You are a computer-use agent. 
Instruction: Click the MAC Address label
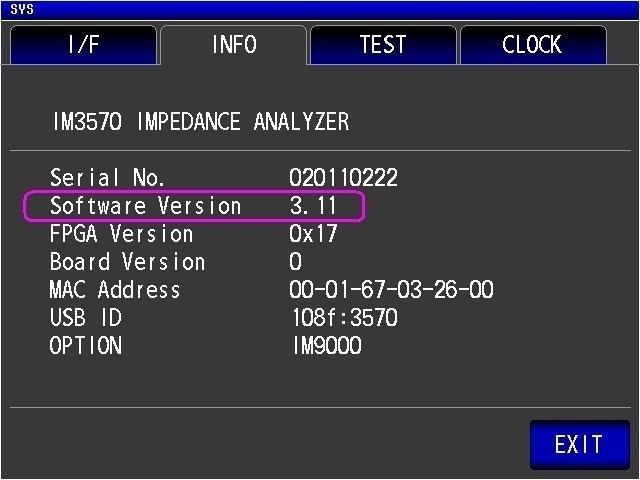115,290
